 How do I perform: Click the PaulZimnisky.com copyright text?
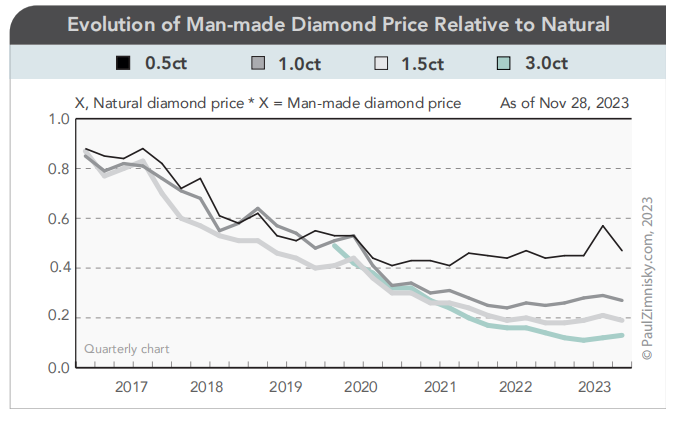coord(647,278)
